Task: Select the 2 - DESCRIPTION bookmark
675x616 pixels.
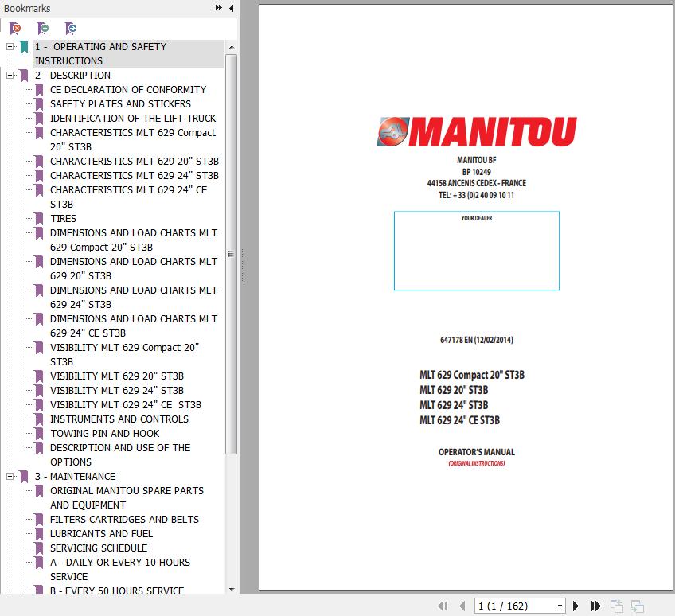Action: coord(72,76)
